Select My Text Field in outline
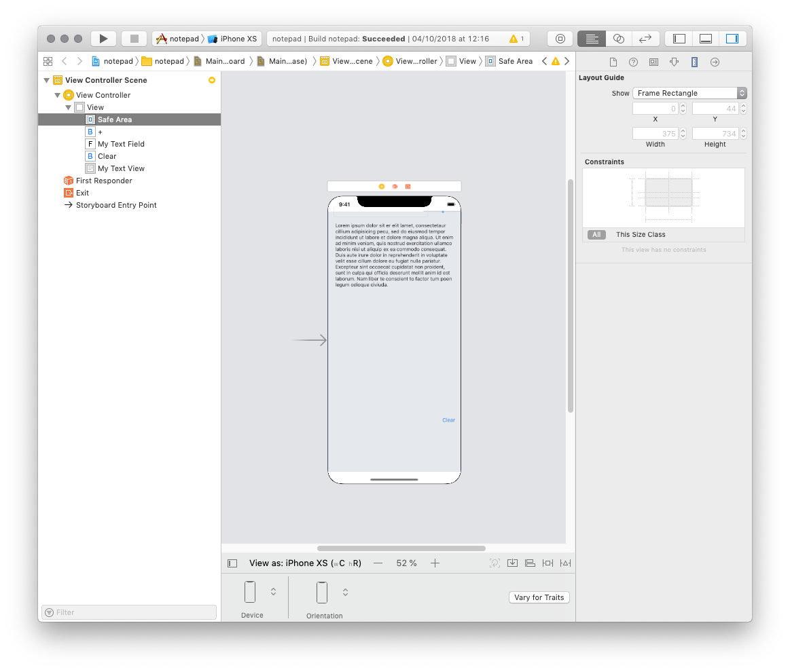 coord(121,144)
